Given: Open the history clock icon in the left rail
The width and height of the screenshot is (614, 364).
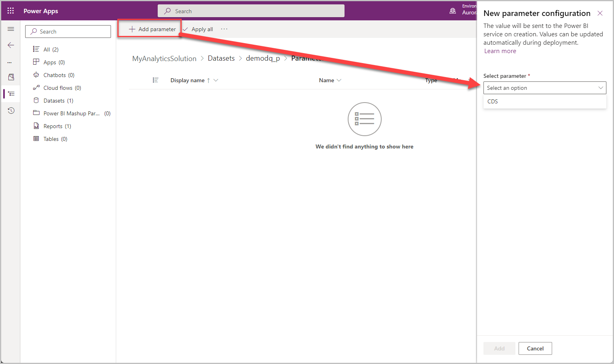Looking at the screenshot, I should coord(11,110).
